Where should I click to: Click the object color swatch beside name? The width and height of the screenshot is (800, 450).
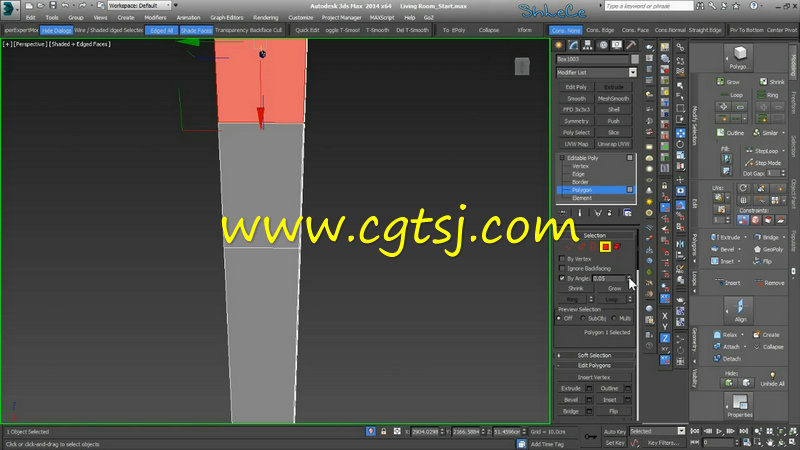pyautogui.click(x=634, y=59)
